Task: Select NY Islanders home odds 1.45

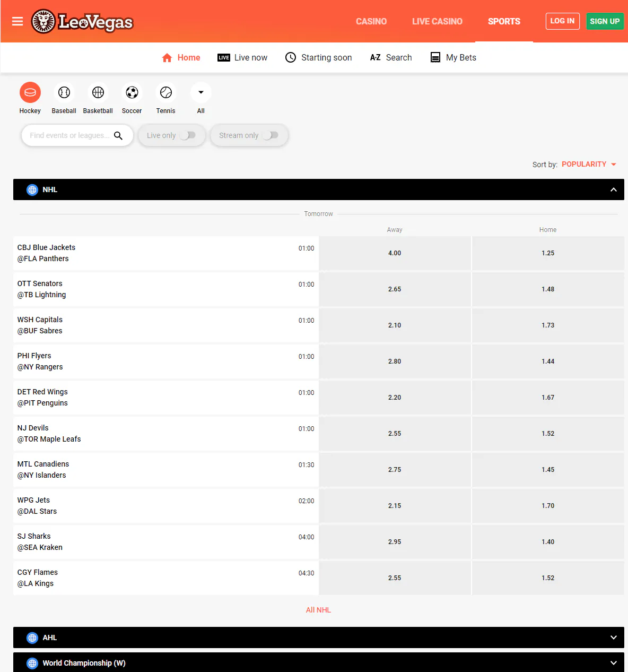Action: (x=548, y=470)
